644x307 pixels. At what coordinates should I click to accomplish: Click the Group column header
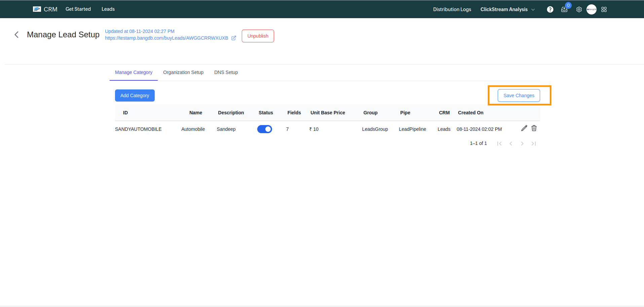[x=371, y=113]
